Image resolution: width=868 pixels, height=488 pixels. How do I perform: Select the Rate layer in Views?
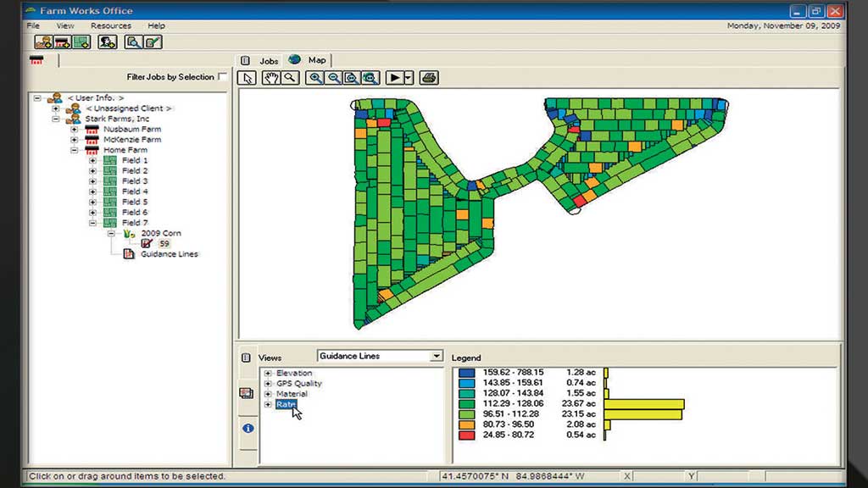point(287,404)
